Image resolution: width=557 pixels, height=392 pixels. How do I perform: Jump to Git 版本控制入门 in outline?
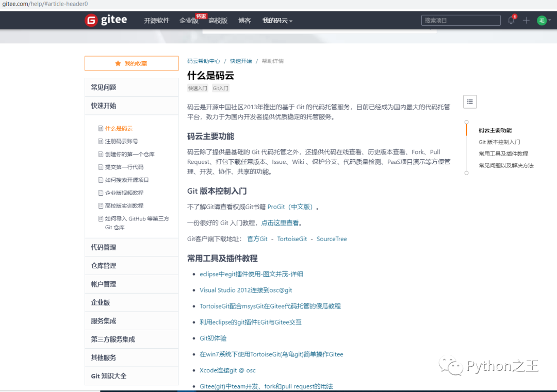[x=499, y=142]
